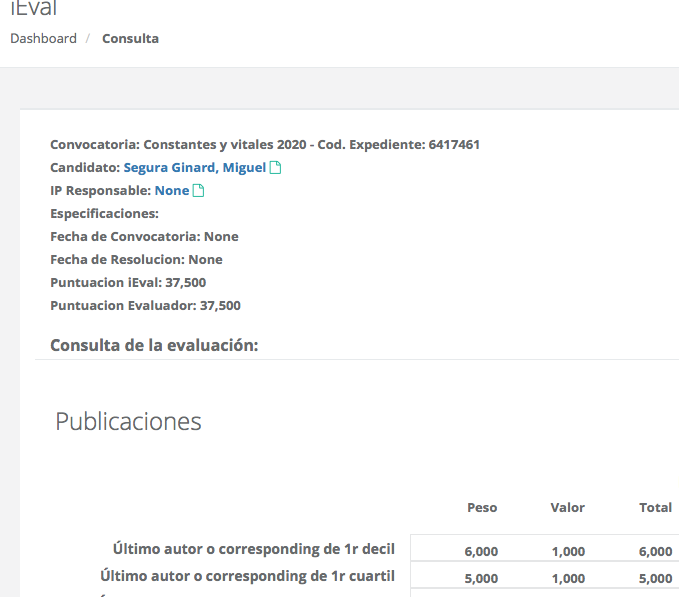Click the IP Responsable None link
Viewport: 679px width, 597px height.
[x=171, y=191]
